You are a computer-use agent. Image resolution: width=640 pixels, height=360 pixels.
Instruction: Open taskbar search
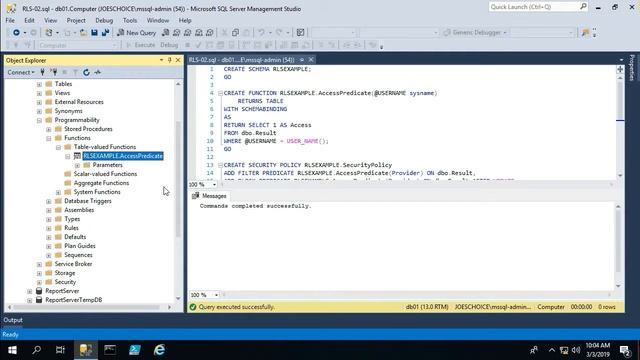pos(36,350)
